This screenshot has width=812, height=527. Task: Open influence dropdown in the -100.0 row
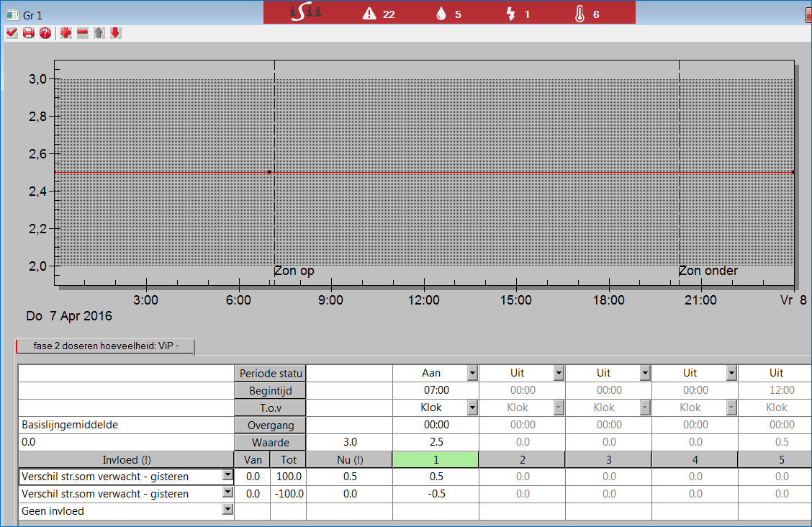click(227, 492)
